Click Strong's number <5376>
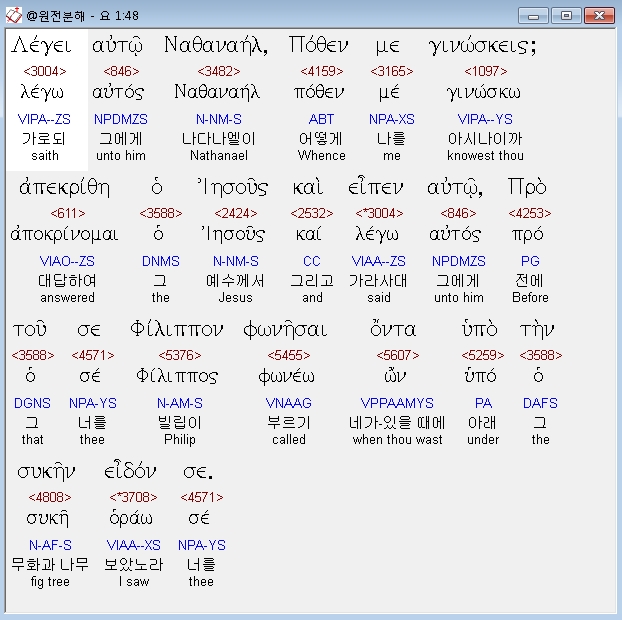622x620 pixels. pyautogui.click(x=180, y=355)
